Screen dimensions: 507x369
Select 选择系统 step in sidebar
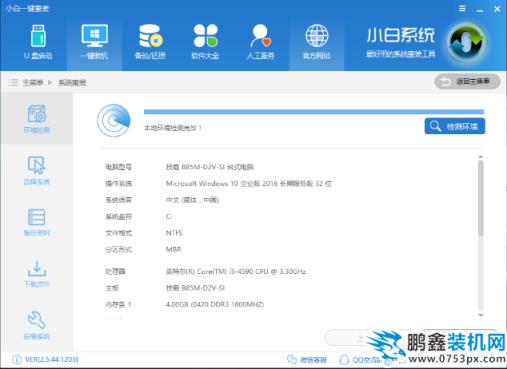[x=37, y=170]
